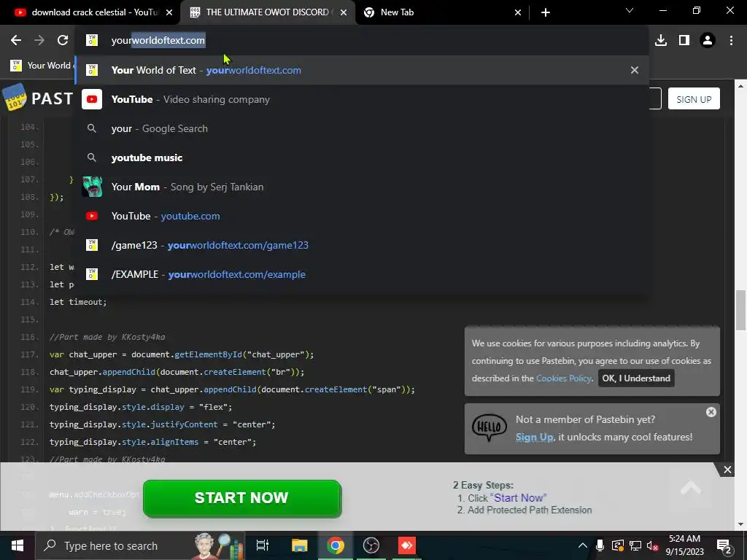The width and height of the screenshot is (747, 560).
Task: Select Your Mom song suggestion
Action: [362, 187]
